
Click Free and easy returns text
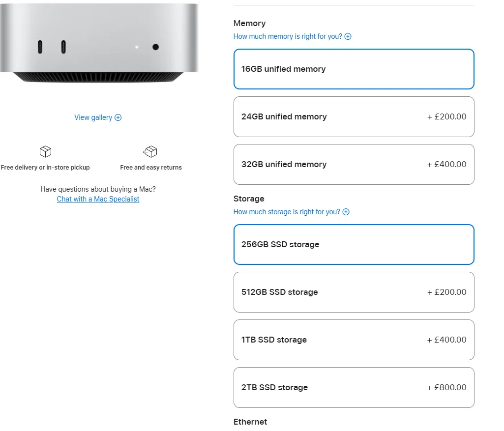pos(151,167)
